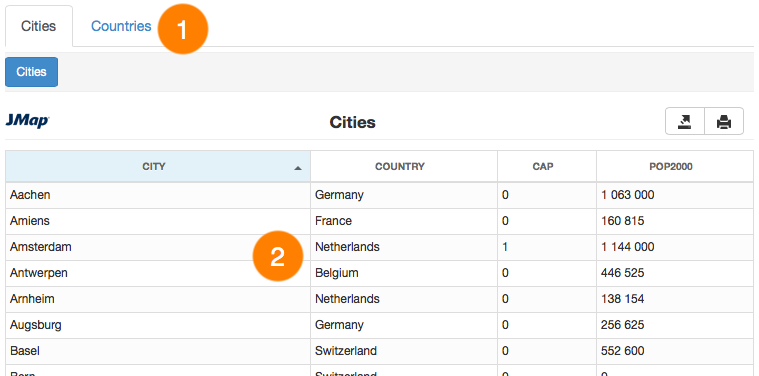The height and width of the screenshot is (376, 759).
Task: Click the CAP value 0 for Aachen
Action: coord(505,195)
